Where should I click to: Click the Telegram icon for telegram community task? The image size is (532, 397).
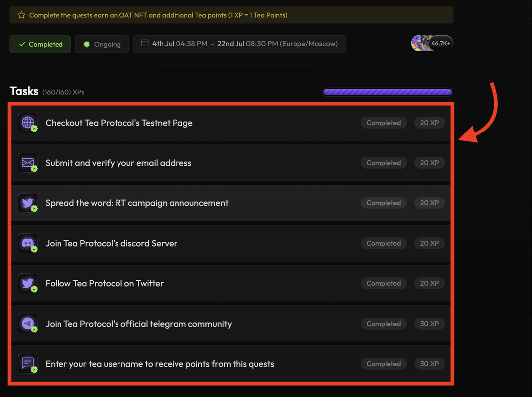tap(28, 324)
